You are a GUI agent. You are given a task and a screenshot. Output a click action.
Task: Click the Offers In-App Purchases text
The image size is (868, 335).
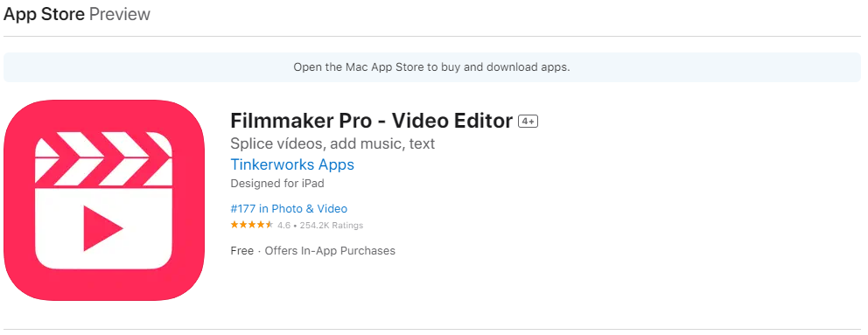coord(330,251)
